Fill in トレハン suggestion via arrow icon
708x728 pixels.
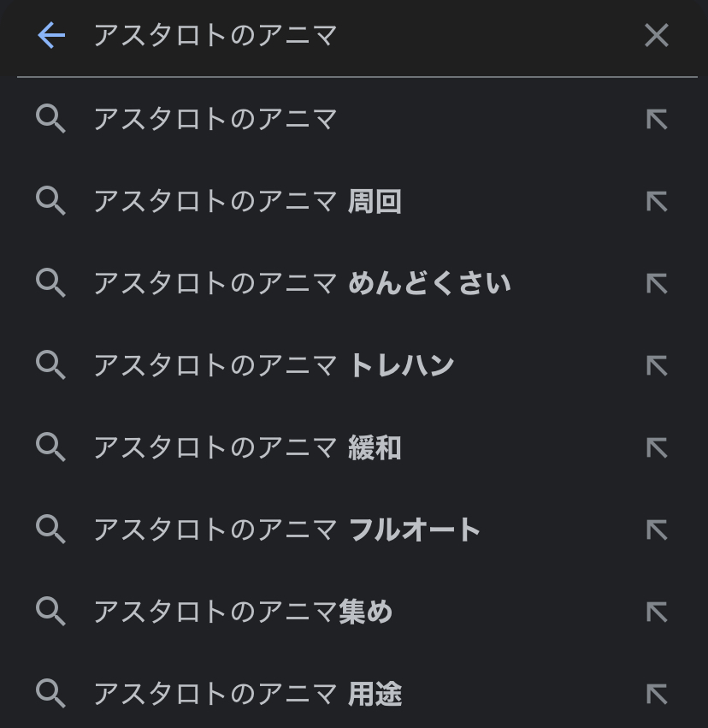tap(656, 366)
